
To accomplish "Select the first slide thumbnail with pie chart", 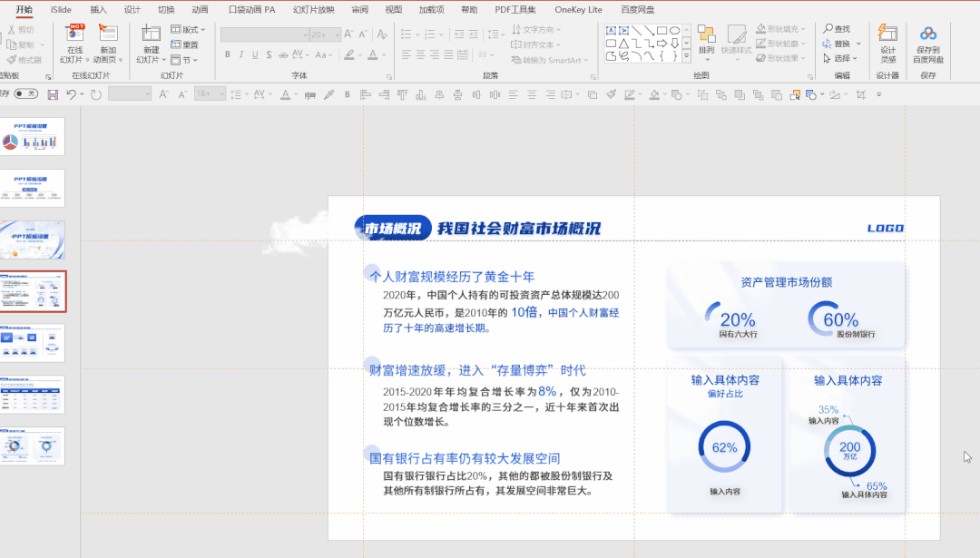I will (32, 136).
